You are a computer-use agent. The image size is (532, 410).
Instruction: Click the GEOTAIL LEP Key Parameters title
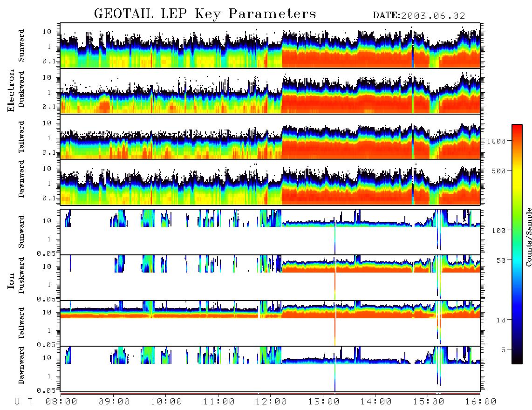point(205,14)
